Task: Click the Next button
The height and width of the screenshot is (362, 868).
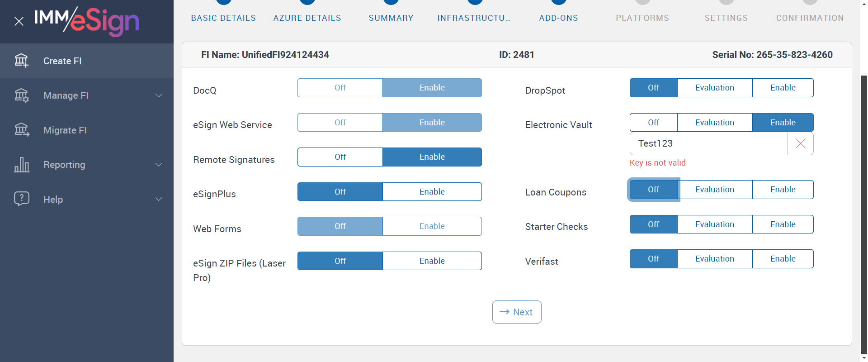Action: point(517,312)
